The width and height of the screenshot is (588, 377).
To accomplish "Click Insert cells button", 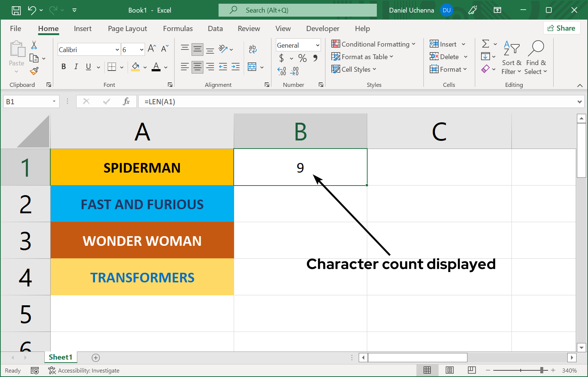I will pyautogui.click(x=443, y=44).
